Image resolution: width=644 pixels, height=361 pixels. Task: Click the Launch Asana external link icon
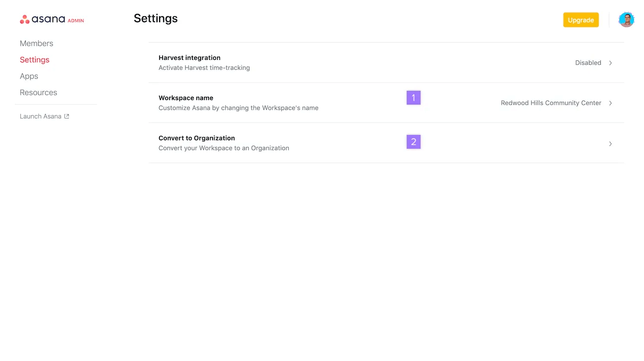pyautogui.click(x=68, y=116)
